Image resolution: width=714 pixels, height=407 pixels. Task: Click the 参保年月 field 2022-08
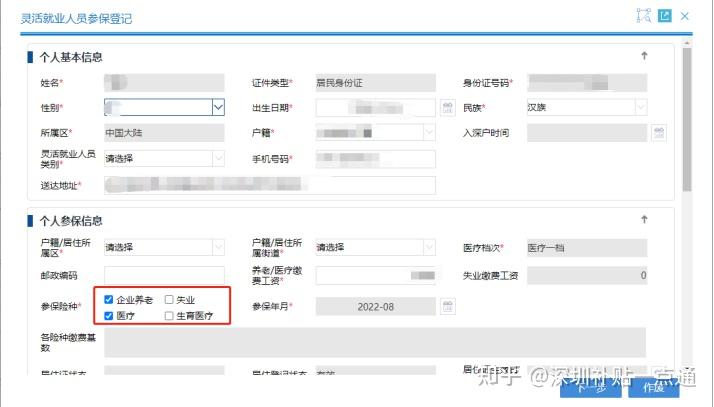(376, 306)
